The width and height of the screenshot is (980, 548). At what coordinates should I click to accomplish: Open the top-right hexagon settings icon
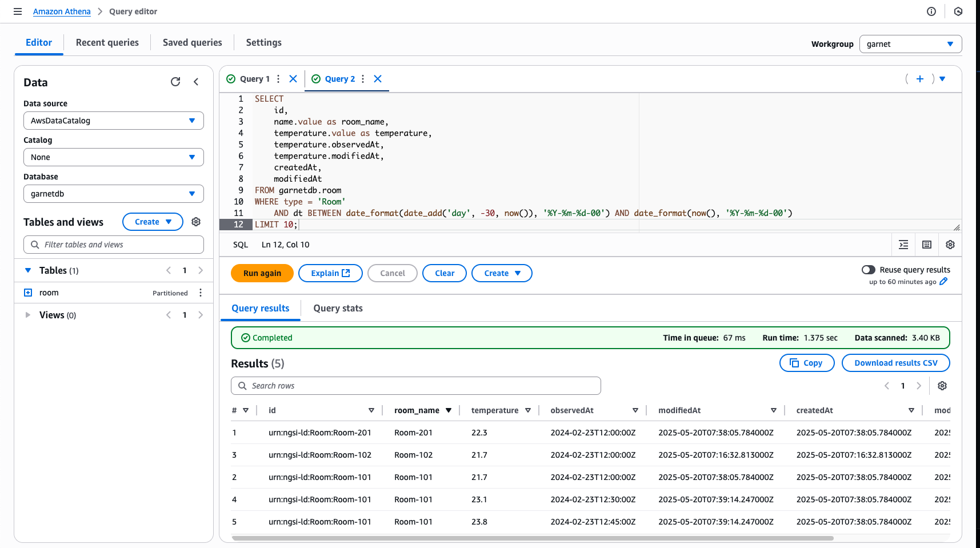pyautogui.click(x=958, y=11)
